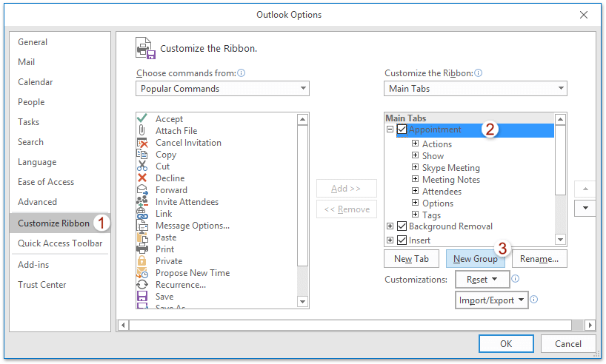The height and width of the screenshot is (364, 606).
Task: Switch to the Quick Access Toolbar category
Action: click(x=60, y=243)
